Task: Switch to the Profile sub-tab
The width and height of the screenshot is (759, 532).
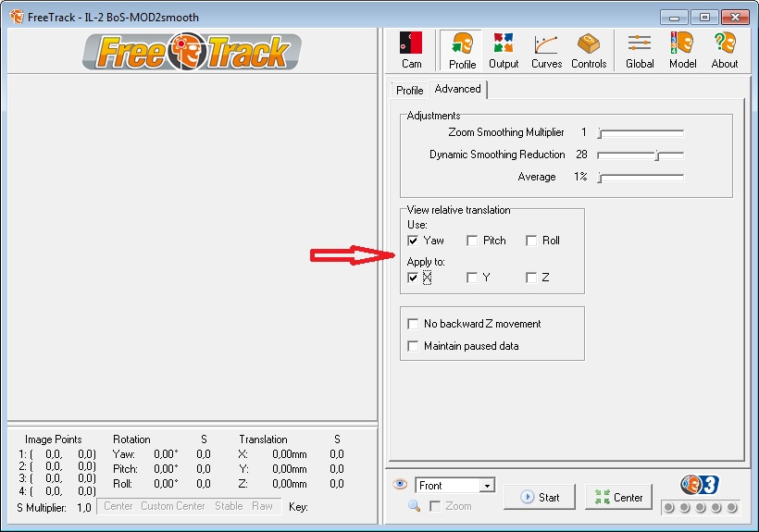Action: click(409, 91)
